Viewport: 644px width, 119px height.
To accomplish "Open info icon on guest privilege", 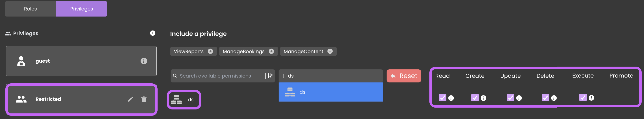I will tap(144, 61).
